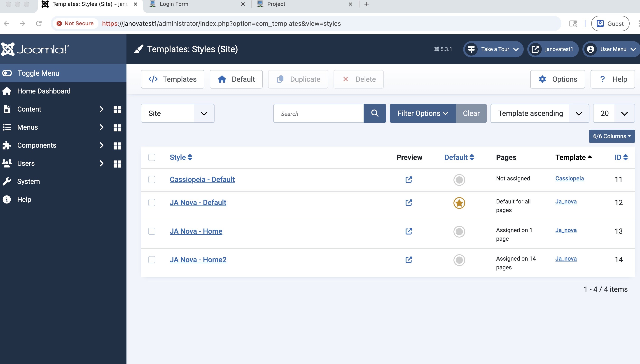Click browser reload page icon

(39, 23)
